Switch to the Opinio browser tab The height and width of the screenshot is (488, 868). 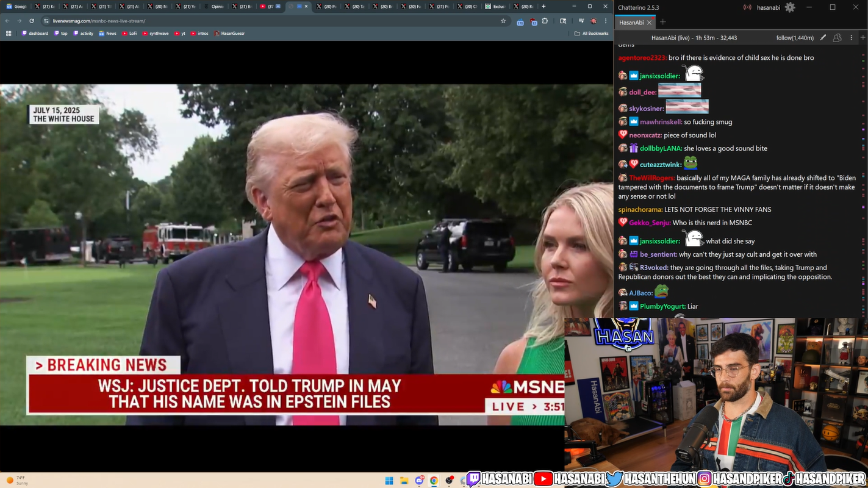tap(214, 6)
